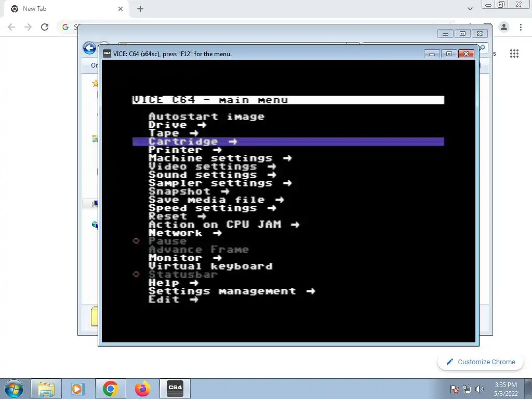Open volume speaker tray icon
The image size is (532, 399).
coord(479,389)
